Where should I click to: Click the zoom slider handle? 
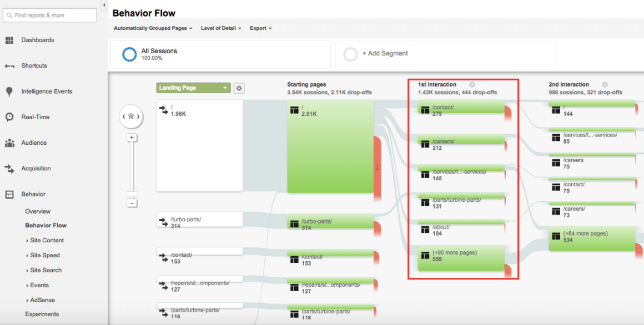click(x=132, y=194)
